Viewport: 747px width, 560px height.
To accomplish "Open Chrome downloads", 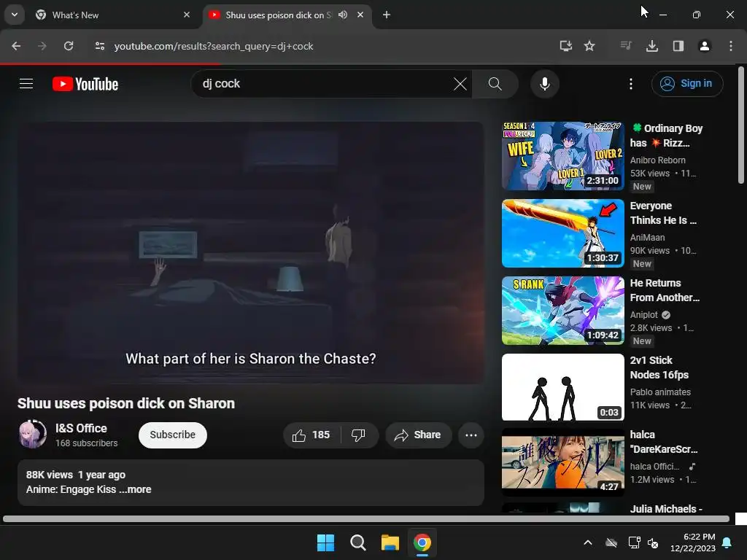I will coord(651,46).
